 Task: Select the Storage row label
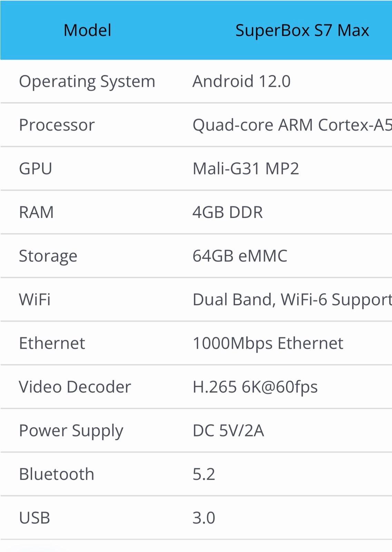point(48,256)
